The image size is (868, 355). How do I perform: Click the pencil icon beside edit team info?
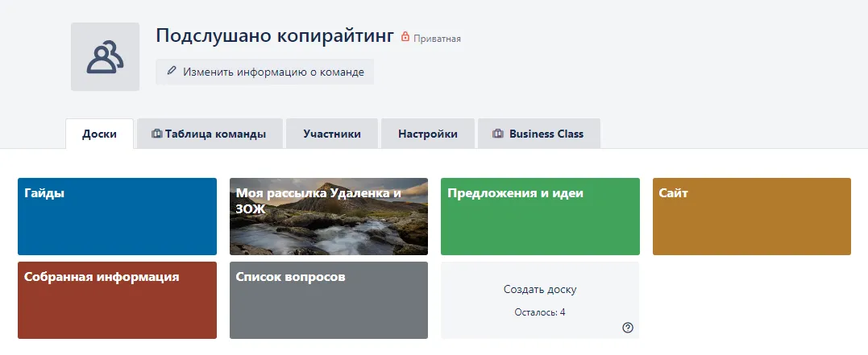point(172,72)
